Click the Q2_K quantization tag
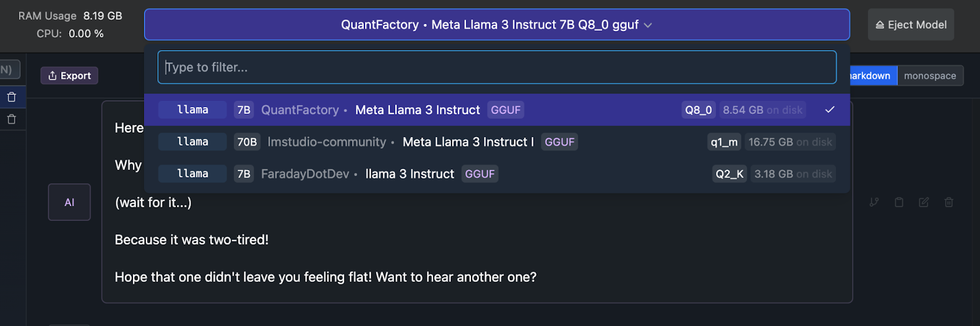The width and height of the screenshot is (980, 326). (729, 174)
